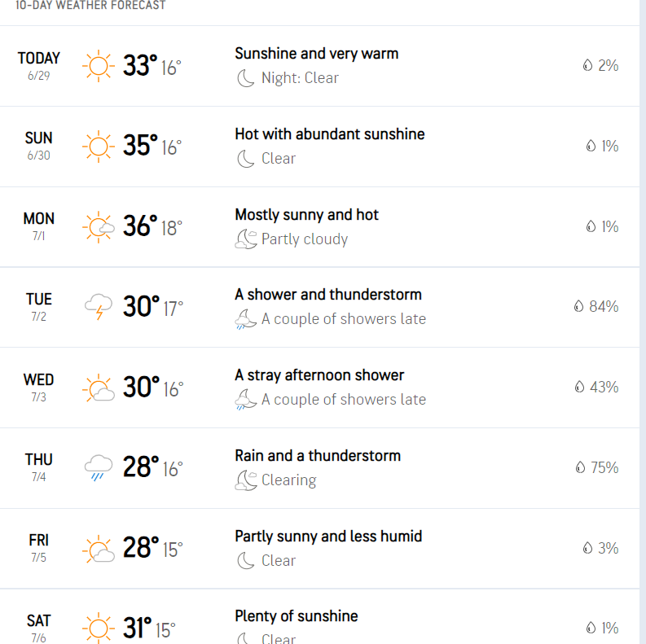Click the sun and cloud icon on Friday

coord(99,549)
